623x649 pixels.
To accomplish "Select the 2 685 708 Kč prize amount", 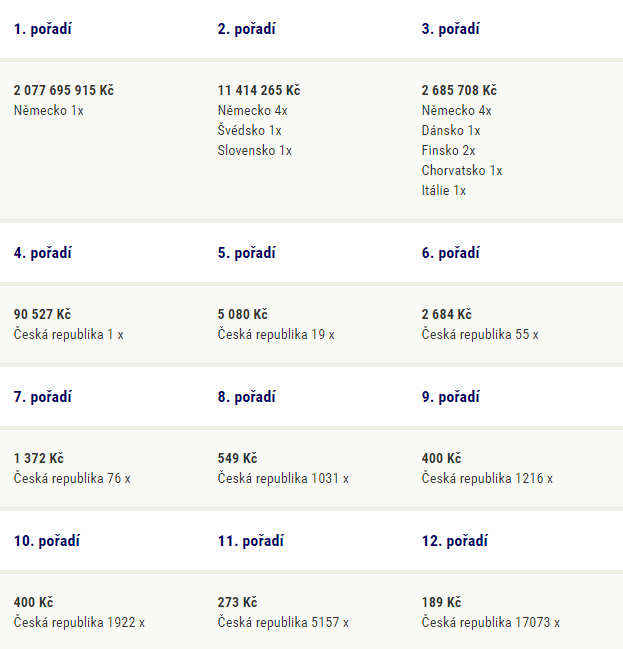I will 459,90.
